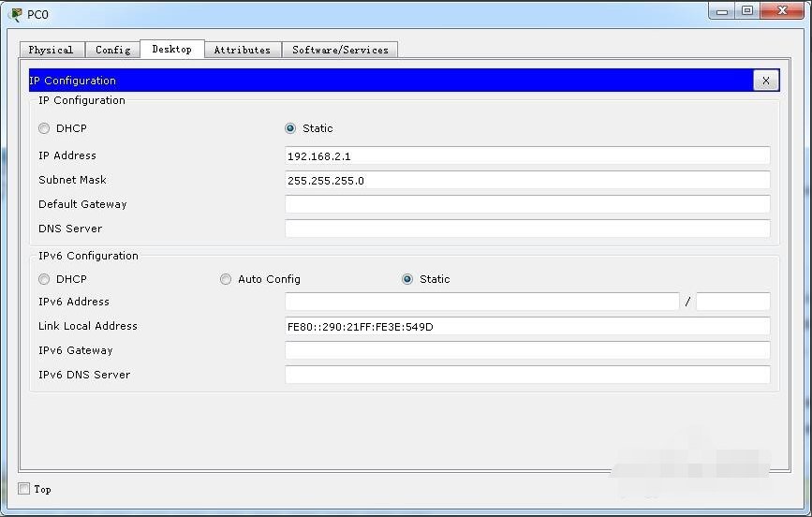Click the IPv6 prefix length field
812x517 pixels.
(x=732, y=302)
